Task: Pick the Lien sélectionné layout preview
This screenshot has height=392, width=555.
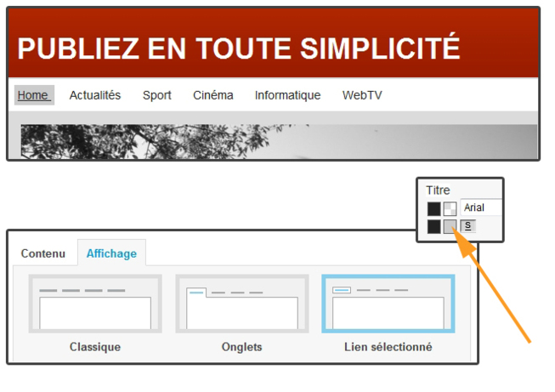Action: point(388,304)
